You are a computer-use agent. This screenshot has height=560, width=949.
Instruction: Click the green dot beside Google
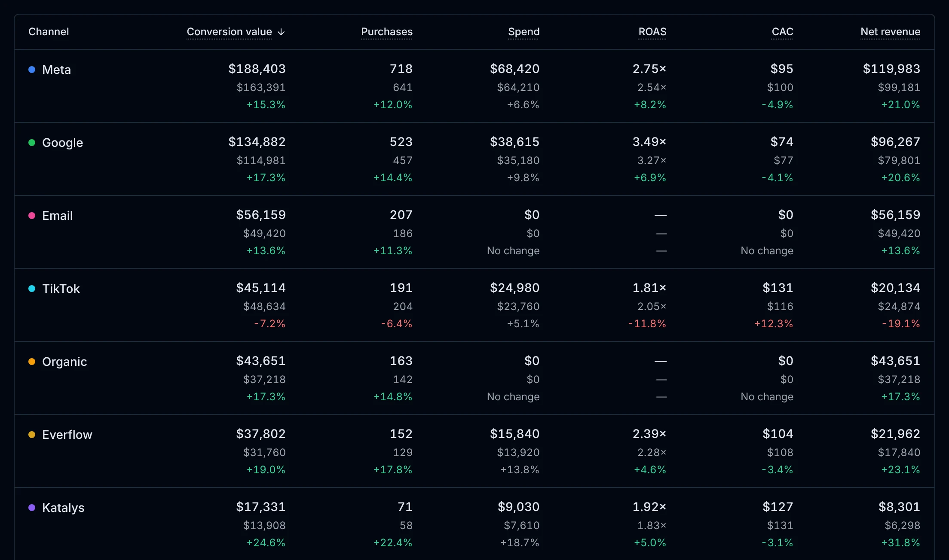(x=32, y=143)
